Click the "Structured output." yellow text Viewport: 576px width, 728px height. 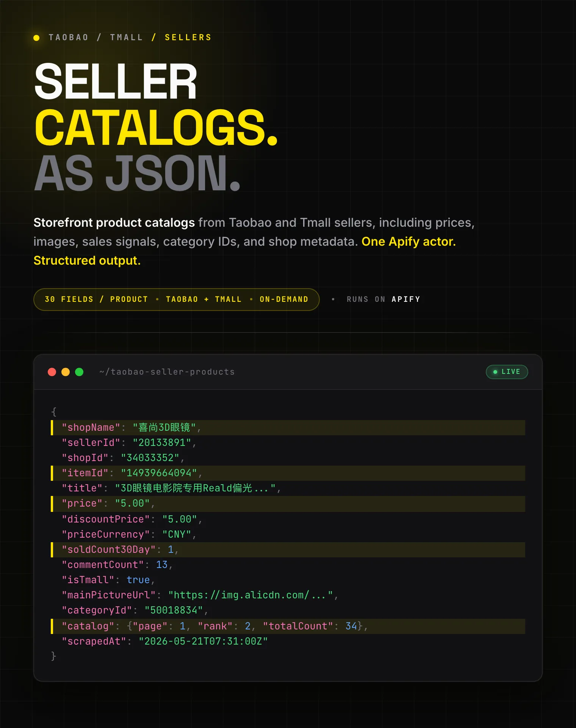click(87, 260)
